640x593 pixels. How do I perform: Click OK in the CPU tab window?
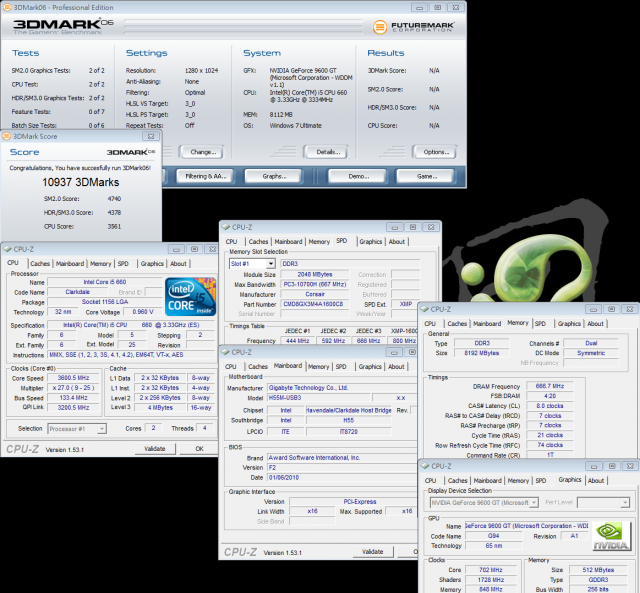[x=199, y=449]
